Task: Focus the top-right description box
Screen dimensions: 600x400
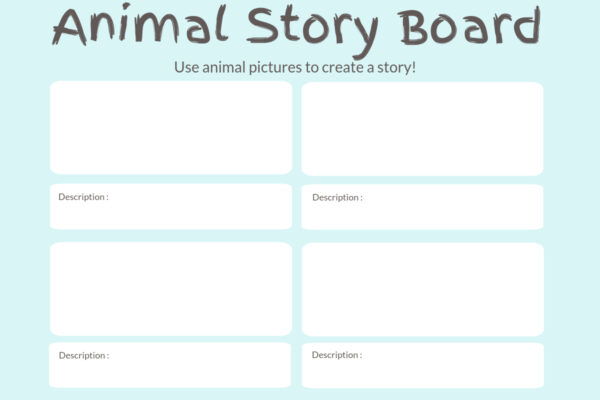Action: [x=422, y=212]
